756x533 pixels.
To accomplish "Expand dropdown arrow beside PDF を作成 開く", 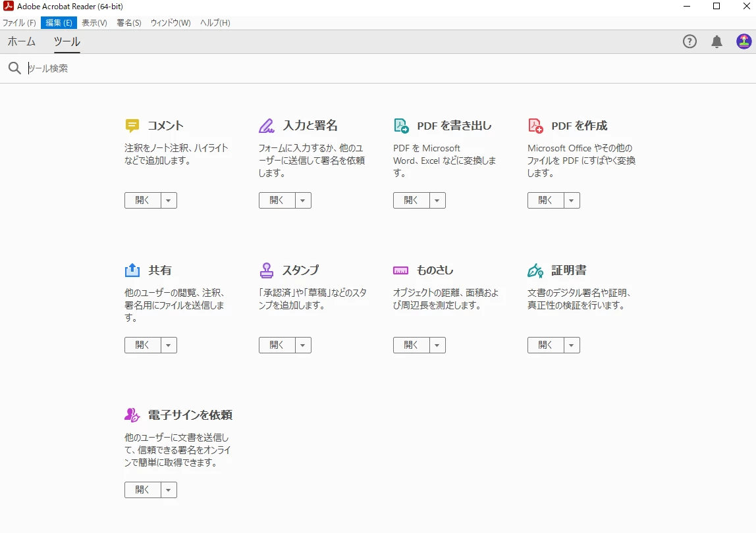I will pyautogui.click(x=572, y=201).
